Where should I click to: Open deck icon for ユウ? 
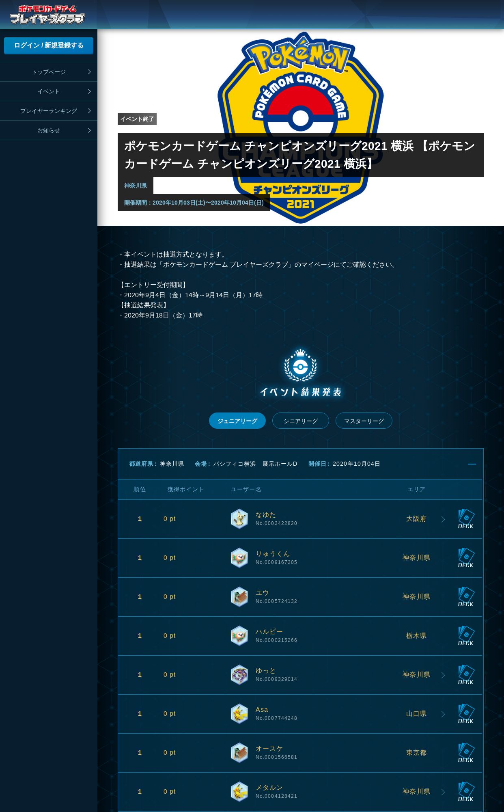[x=466, y=597]
